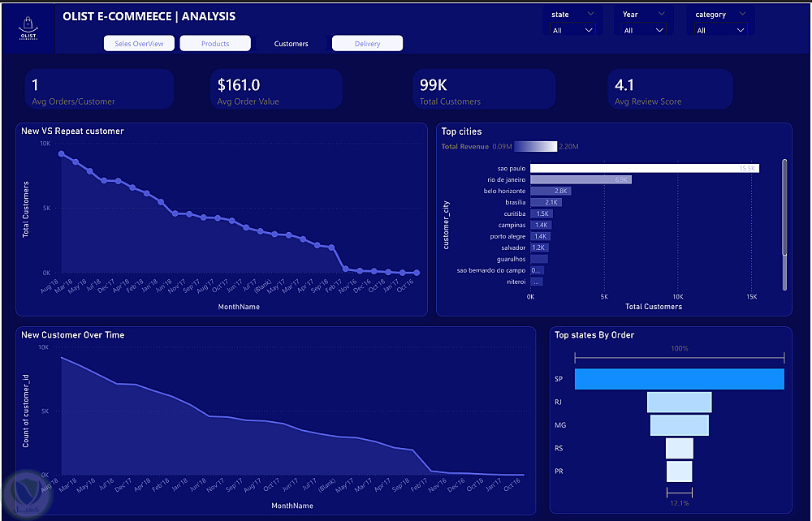Click the chevron beside the state header
This screenshot has width=812, height=521.
tap(591, 14)
